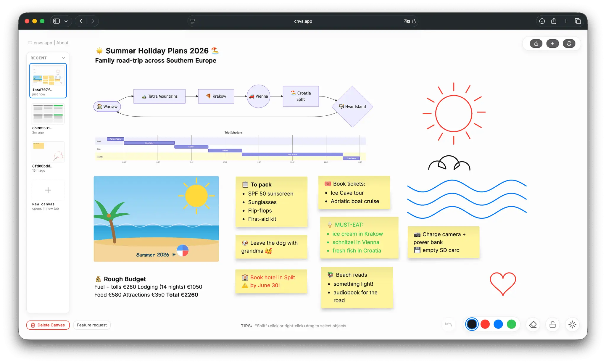Screen dimensions: 606x364
Task: Open Safari downloads icon
Action: tap(542, 21)
